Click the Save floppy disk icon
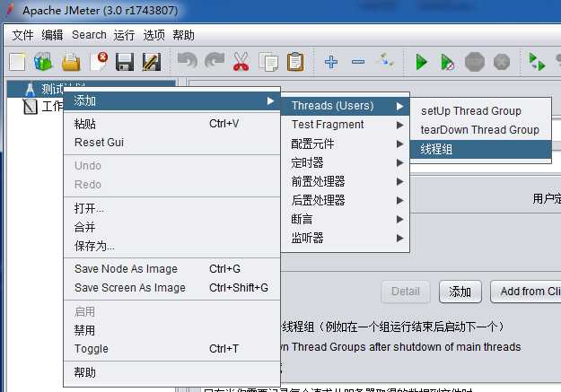561x392 pixels. [125, 62]
